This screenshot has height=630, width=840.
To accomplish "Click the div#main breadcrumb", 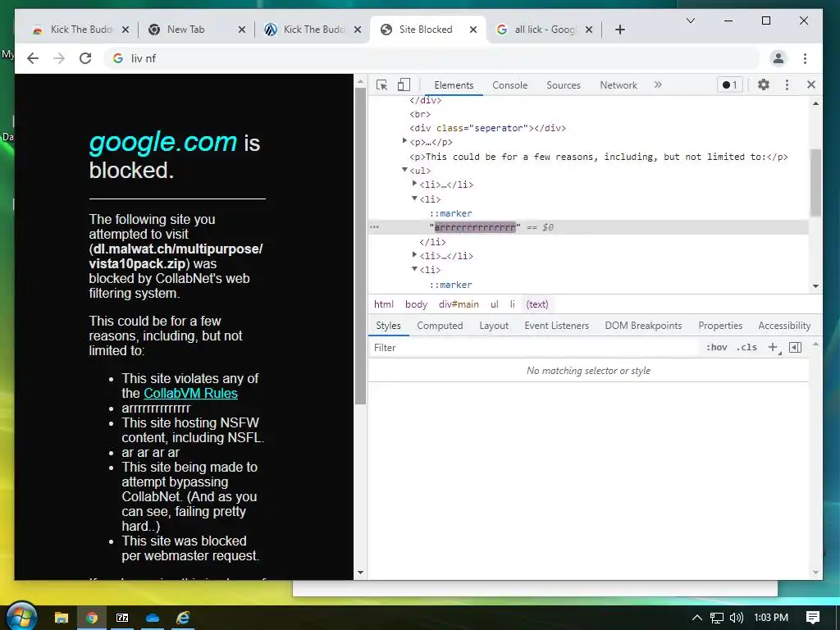I will [459, 304].
